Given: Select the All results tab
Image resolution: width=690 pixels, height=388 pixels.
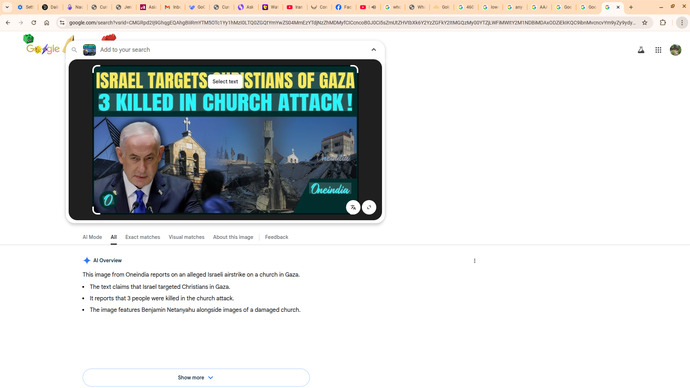Looking at the screenshot, I should (x=114, y=237).
